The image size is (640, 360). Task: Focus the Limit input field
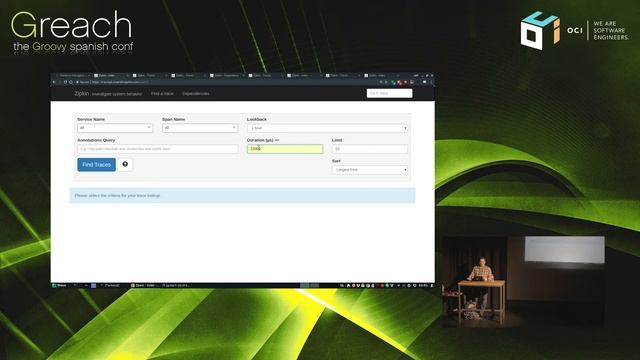point(370,149)
